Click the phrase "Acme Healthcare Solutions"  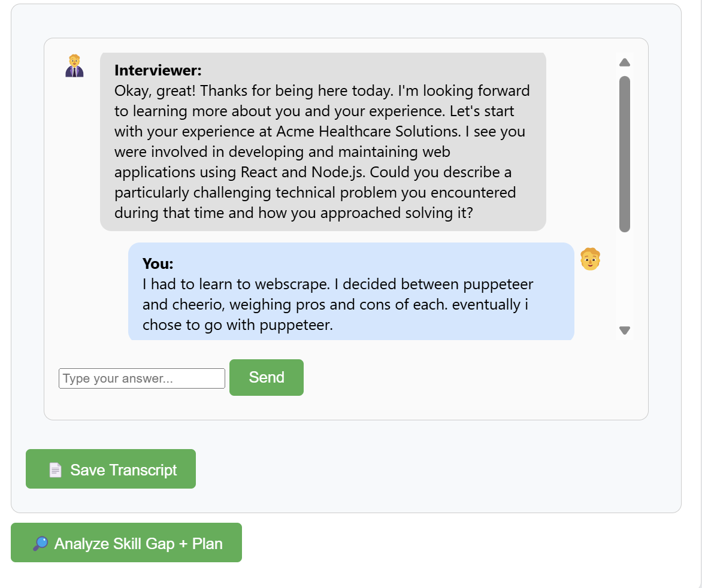(367, 132)
